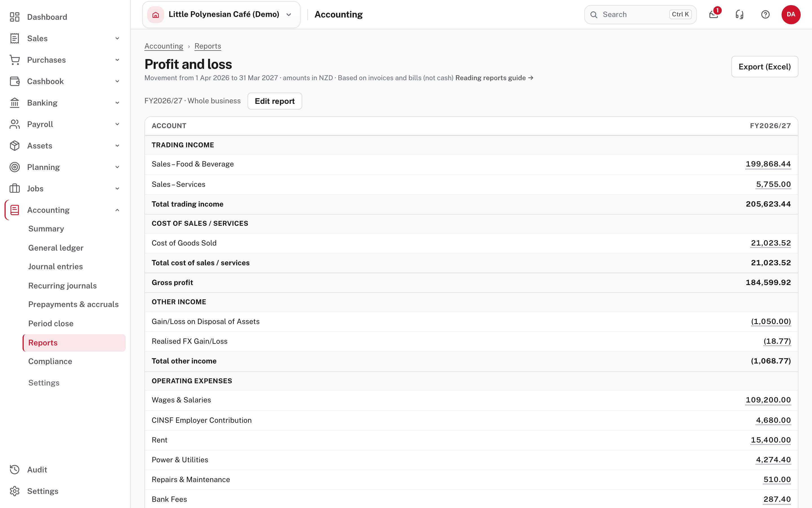
Task: Select Period close submenu item
Action: coord(51,323)
